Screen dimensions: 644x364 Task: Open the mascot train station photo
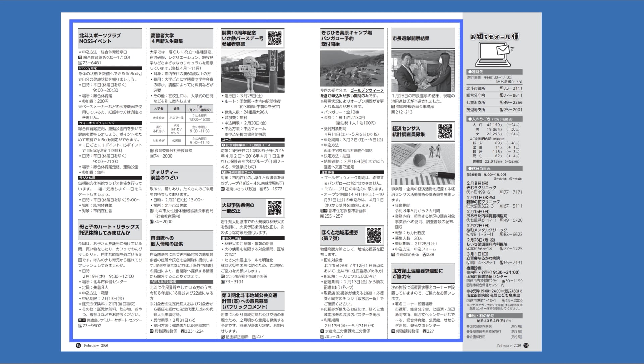pyautogui.click(x=253, y=71)
